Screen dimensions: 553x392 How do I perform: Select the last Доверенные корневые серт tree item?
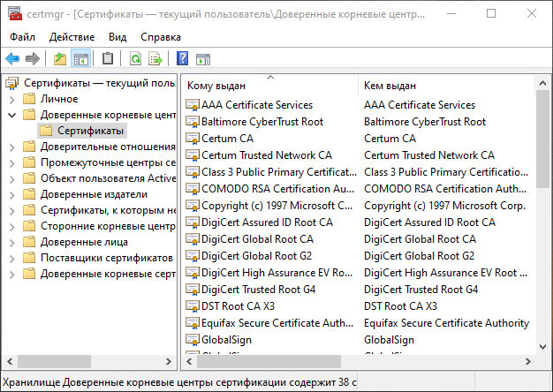pos(108,274)
